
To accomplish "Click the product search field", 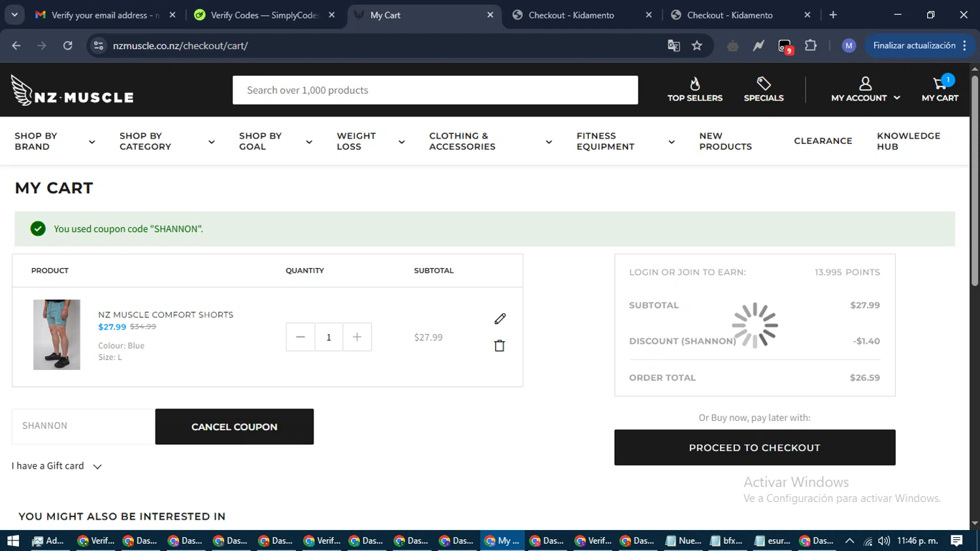I will (435, 90).
